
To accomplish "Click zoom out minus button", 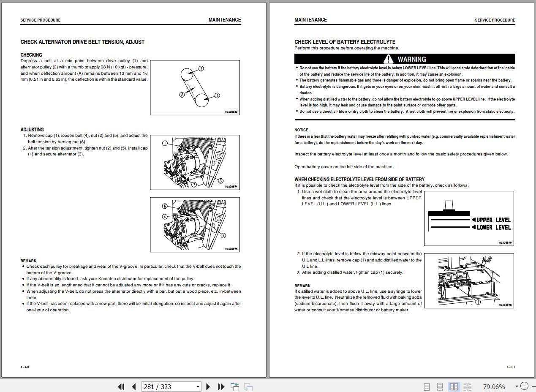I will [x=524, y=386].
